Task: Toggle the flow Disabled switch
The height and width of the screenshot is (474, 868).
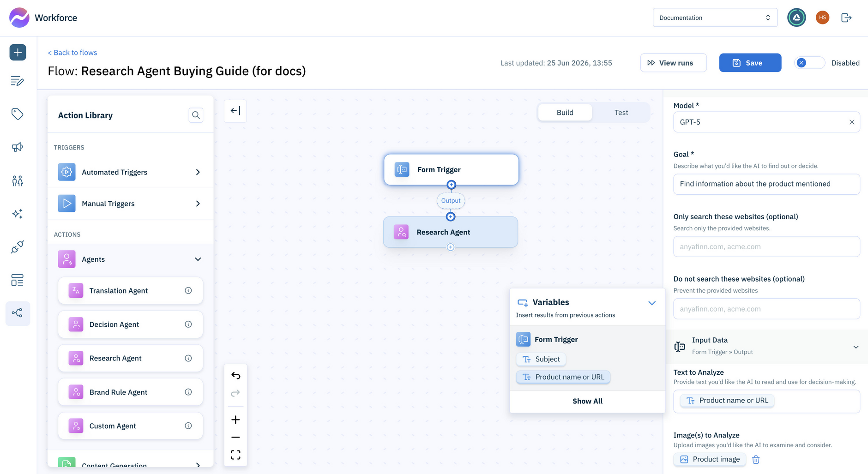Action: click(x=809, y=63)
